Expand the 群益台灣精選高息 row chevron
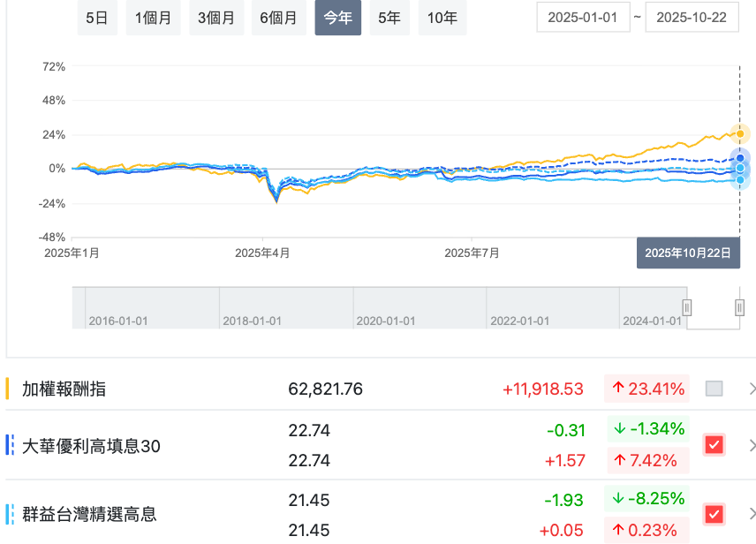 pos(750,514)
